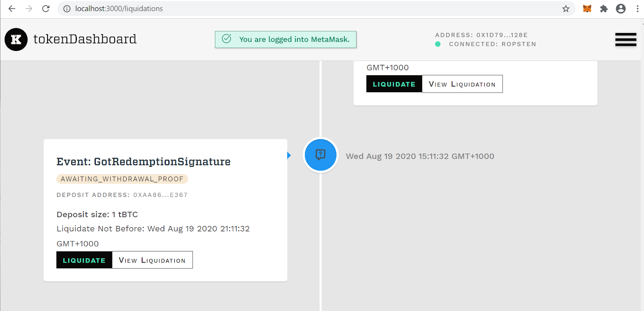Image resolution: width=644 pixels, height=311 pixels.
Task: Open the browser extensions puzzle icon
Action: click(x=604, y=8)
